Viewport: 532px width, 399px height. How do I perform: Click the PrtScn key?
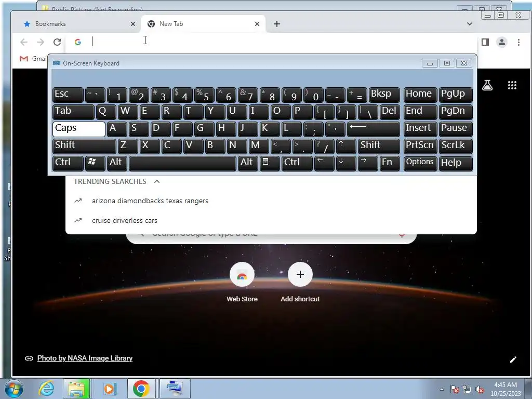tap(420, 146)
